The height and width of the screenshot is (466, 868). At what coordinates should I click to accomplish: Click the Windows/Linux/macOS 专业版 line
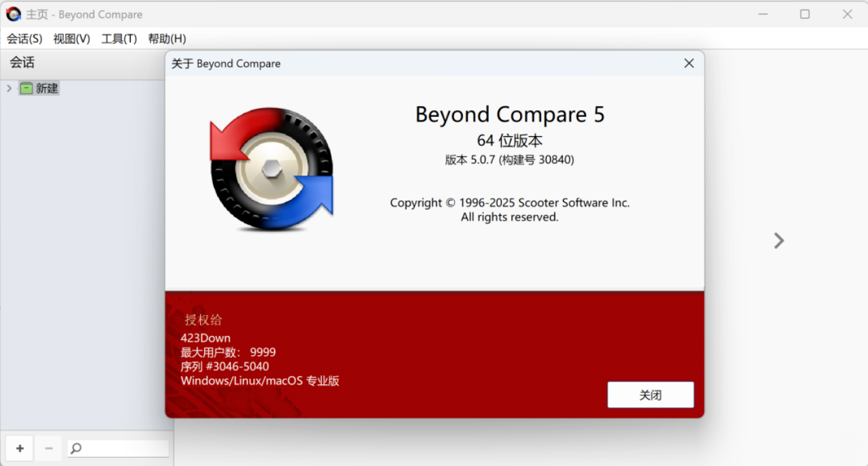tap(260, 381)
